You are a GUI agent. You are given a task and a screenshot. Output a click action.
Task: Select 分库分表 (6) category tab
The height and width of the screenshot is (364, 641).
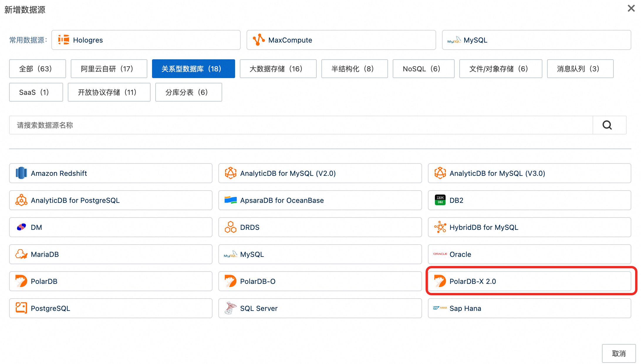click(x=188, y=92)
